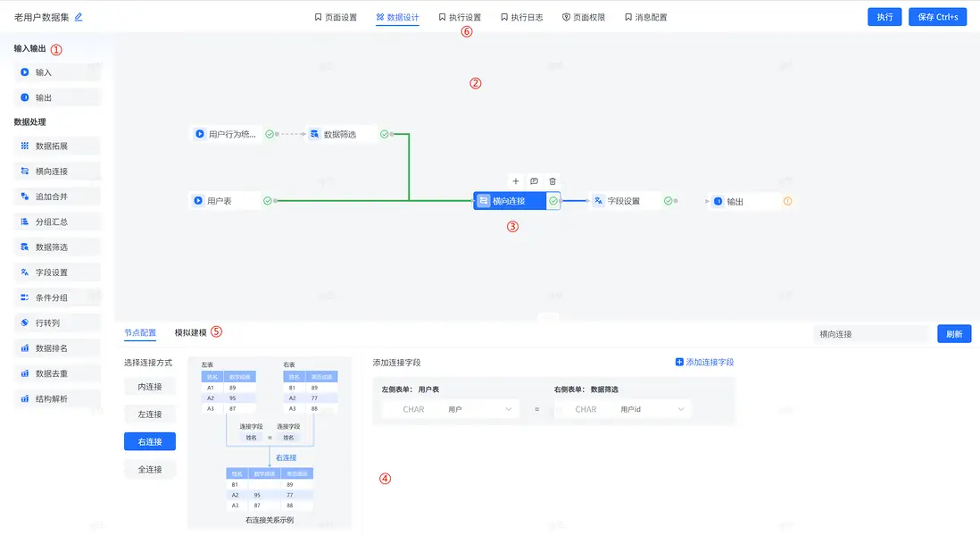Switch to the 数据设计 tab

tap(397, 18)
